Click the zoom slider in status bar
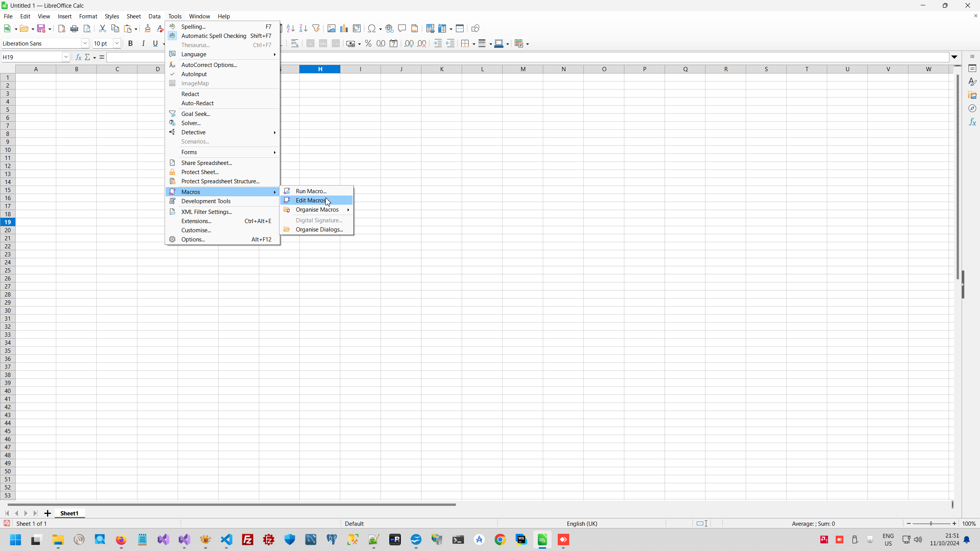Screen dimensions: 980x551 (931, 523)
